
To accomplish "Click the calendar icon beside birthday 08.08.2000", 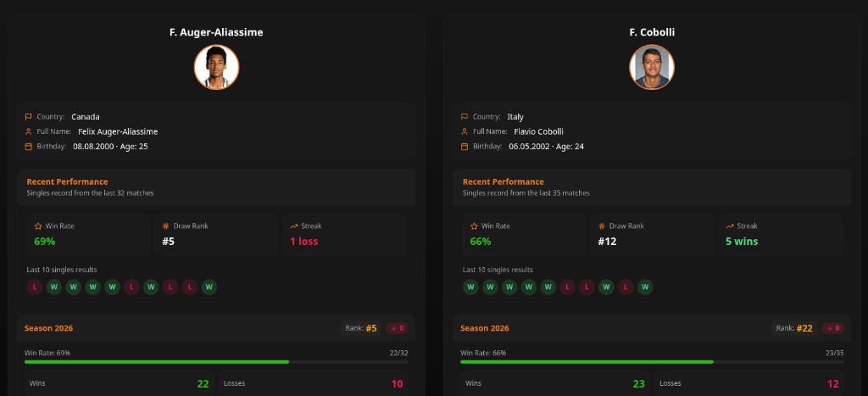I will point(28,147).
